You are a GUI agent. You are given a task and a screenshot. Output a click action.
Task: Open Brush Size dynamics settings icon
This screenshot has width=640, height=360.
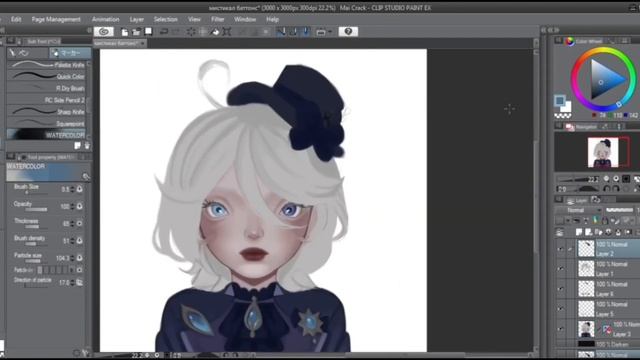80,189
